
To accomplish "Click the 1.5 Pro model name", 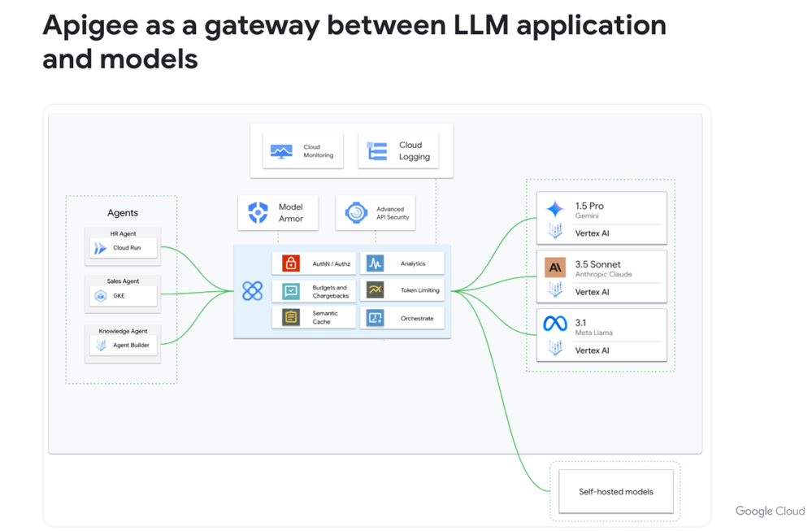I will click(589, 206).
